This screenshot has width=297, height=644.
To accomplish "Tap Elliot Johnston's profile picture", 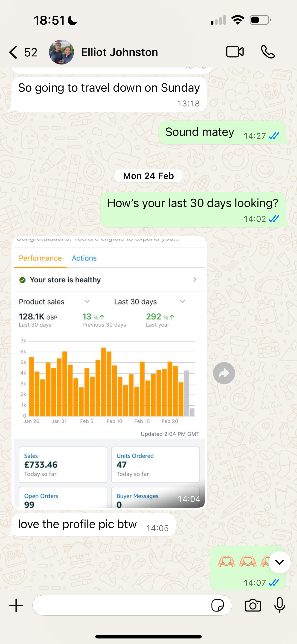I will tap(61, 52).
